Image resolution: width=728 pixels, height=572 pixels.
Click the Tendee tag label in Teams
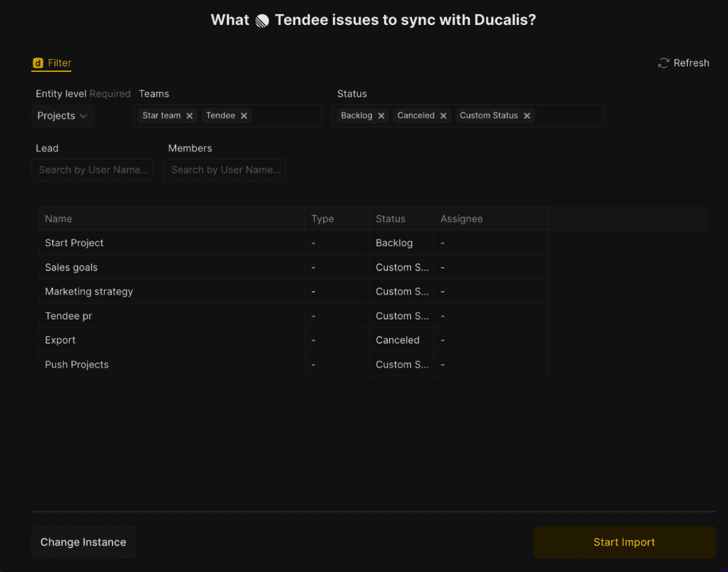(221, 116)
